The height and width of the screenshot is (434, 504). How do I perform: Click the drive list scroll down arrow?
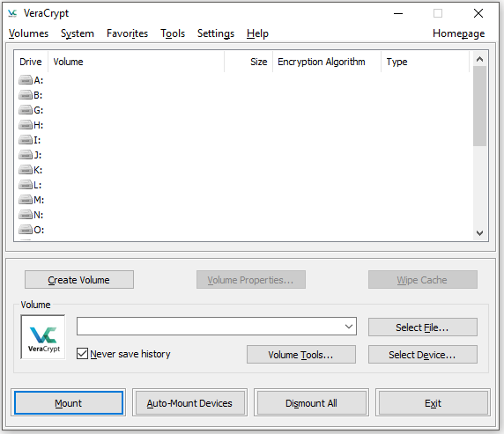pos(479,233)
